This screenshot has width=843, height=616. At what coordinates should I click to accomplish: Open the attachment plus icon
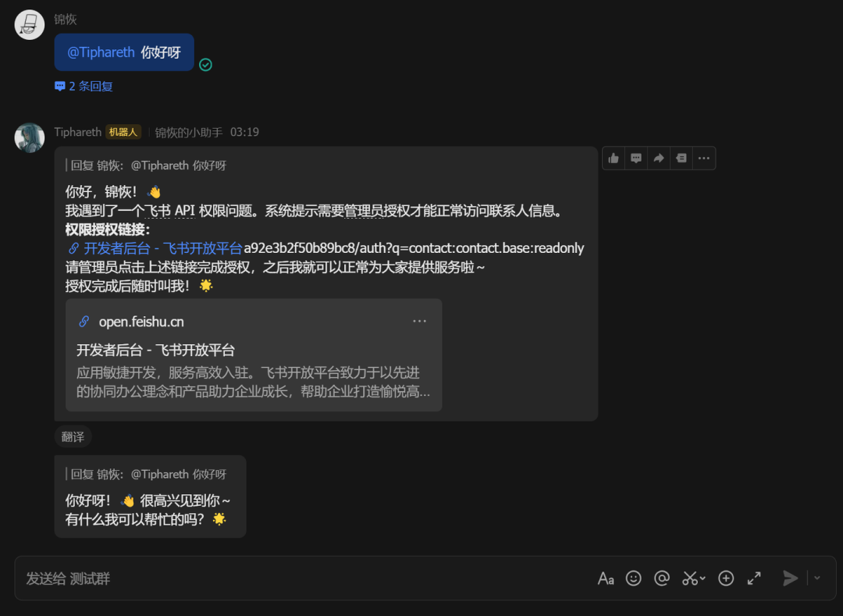pos(726,578)
